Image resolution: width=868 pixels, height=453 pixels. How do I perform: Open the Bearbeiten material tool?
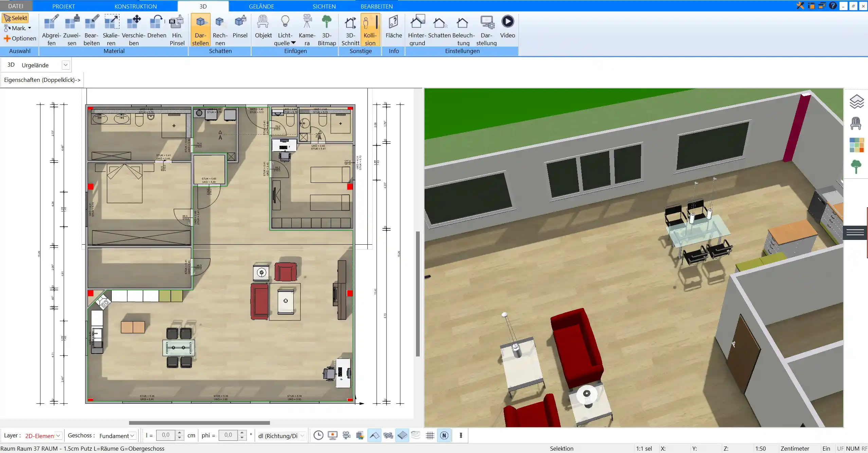click(x=92, y=30)
